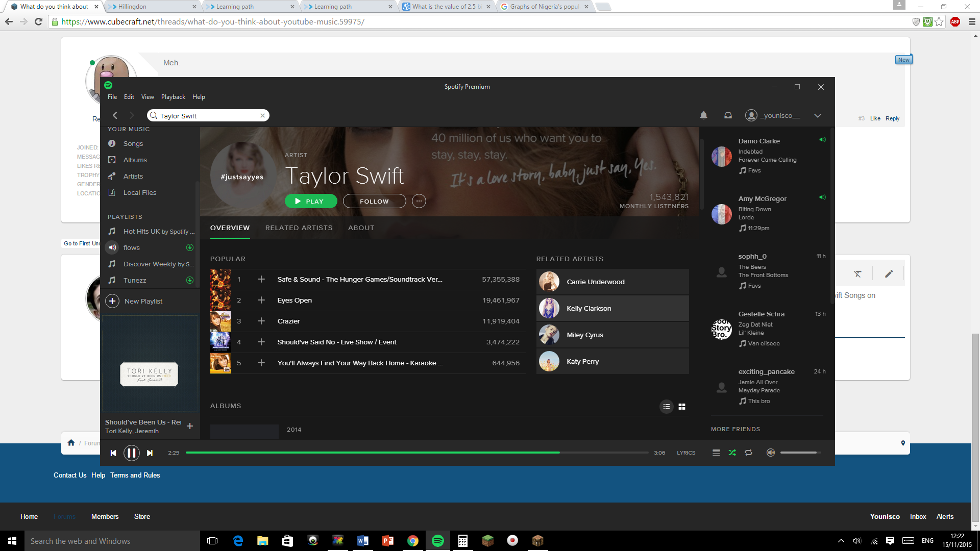Viewport: 980px width, 551px height.
Task: Open more options ellipsis for the artist
Action: coord(419,201)
